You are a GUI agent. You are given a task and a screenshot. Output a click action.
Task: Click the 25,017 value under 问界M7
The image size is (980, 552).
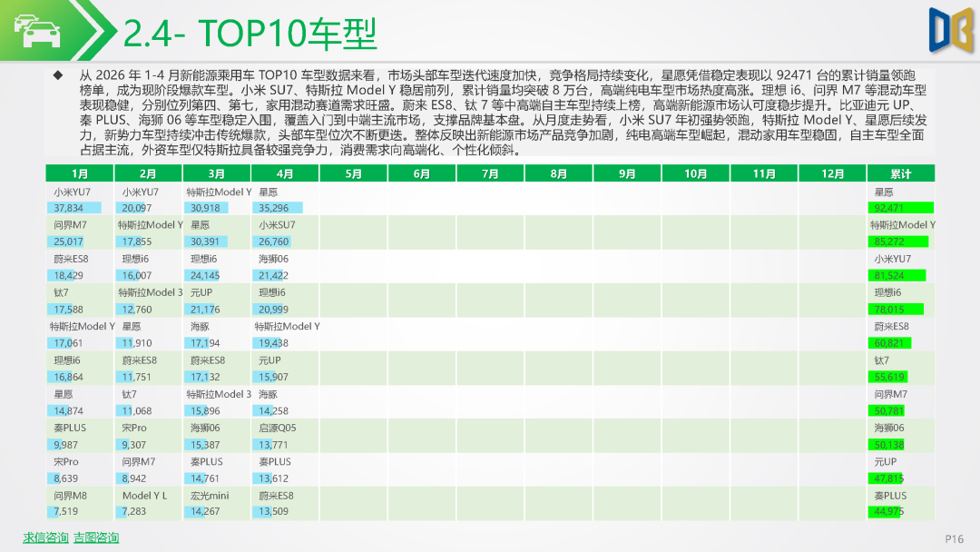[68, 241]
